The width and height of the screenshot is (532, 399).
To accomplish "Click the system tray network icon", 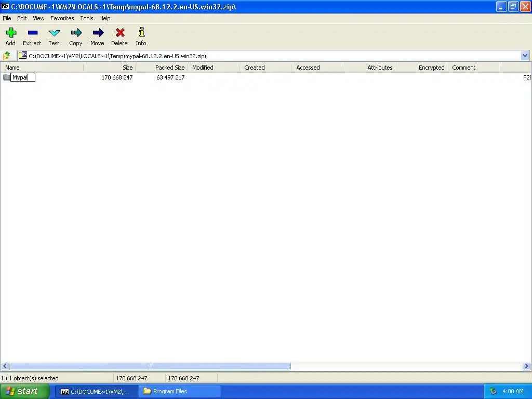I will (494, 392).
